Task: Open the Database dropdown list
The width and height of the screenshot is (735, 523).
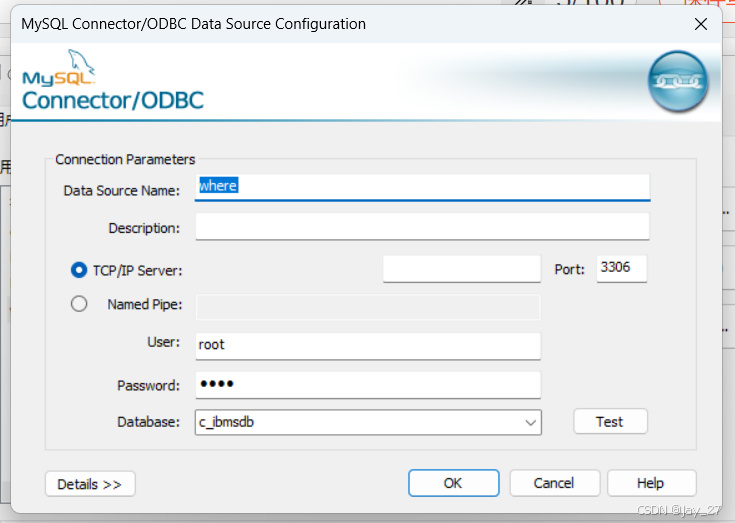Action: 531,422
